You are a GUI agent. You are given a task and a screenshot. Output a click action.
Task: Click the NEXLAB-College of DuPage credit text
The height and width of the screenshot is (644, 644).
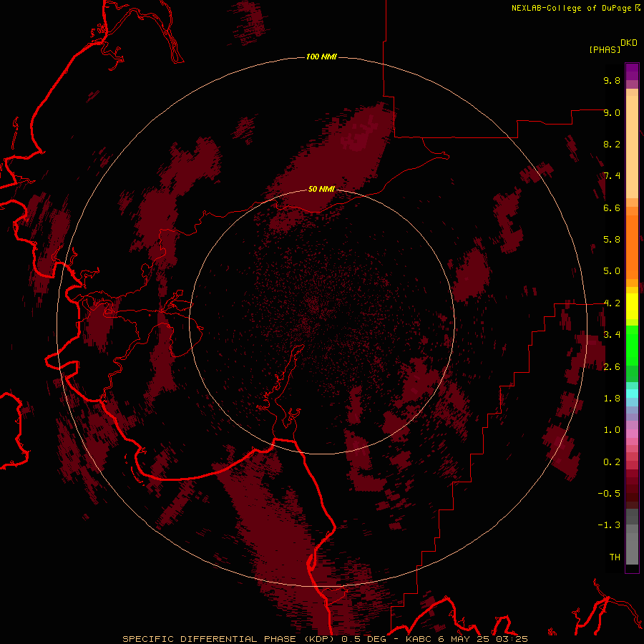[x=571, y=8]
